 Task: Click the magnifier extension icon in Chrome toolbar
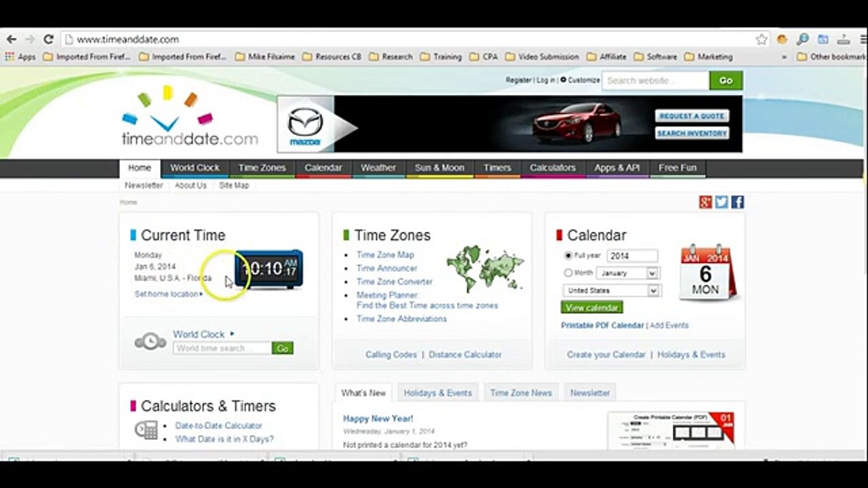pyautogui.click(x=802, y=39)
